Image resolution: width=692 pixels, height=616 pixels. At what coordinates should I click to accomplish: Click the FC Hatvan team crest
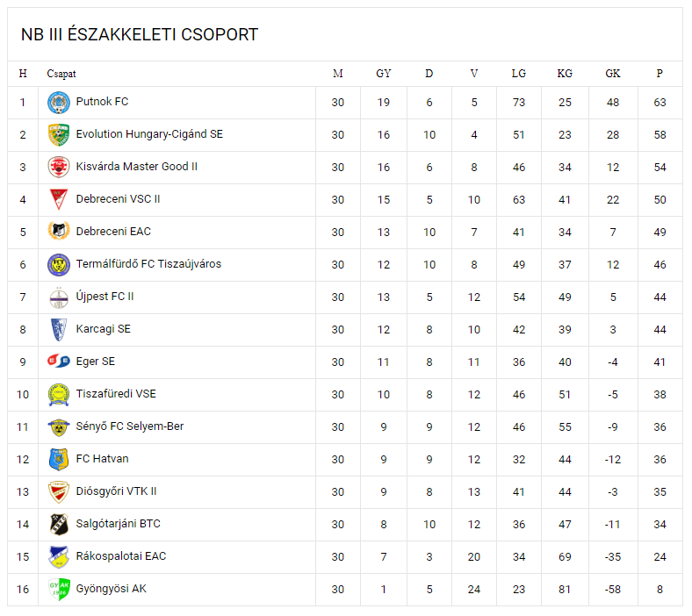(x=59, y=459)
